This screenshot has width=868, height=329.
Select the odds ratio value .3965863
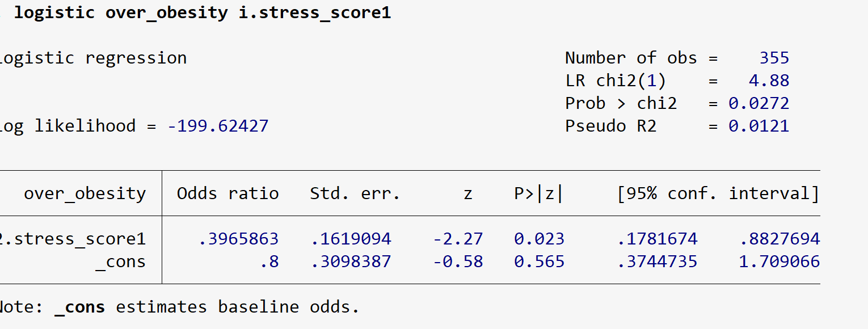(239, 239)
